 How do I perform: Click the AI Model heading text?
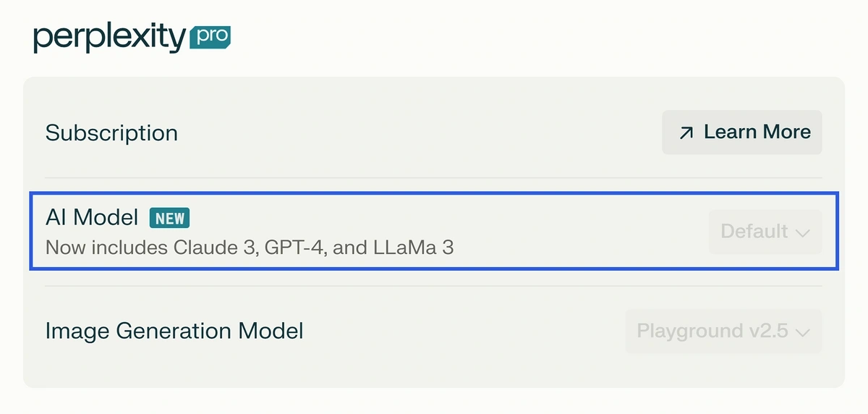point(91,217)
